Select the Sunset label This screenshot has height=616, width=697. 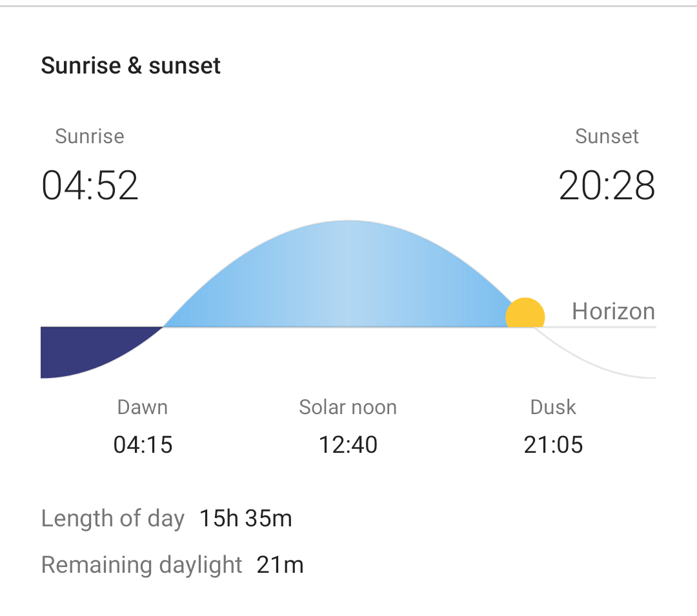607,136
